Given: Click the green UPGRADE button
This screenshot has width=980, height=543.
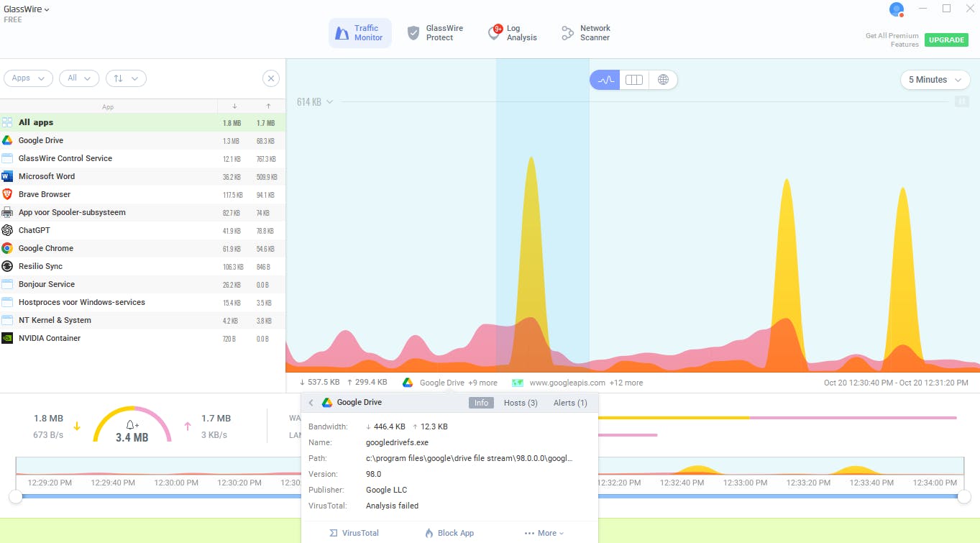Looking at the screenshot, I should point(946,40).
